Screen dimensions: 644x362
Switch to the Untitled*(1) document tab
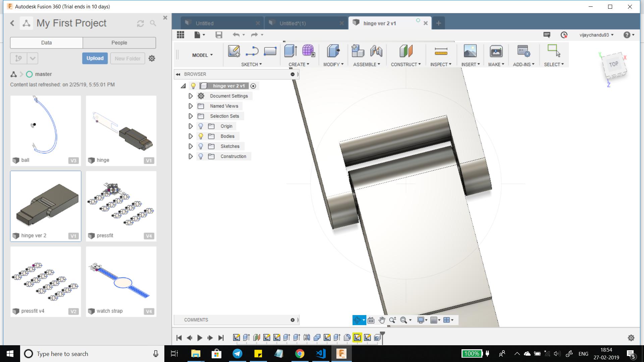[x=292, y=23]
